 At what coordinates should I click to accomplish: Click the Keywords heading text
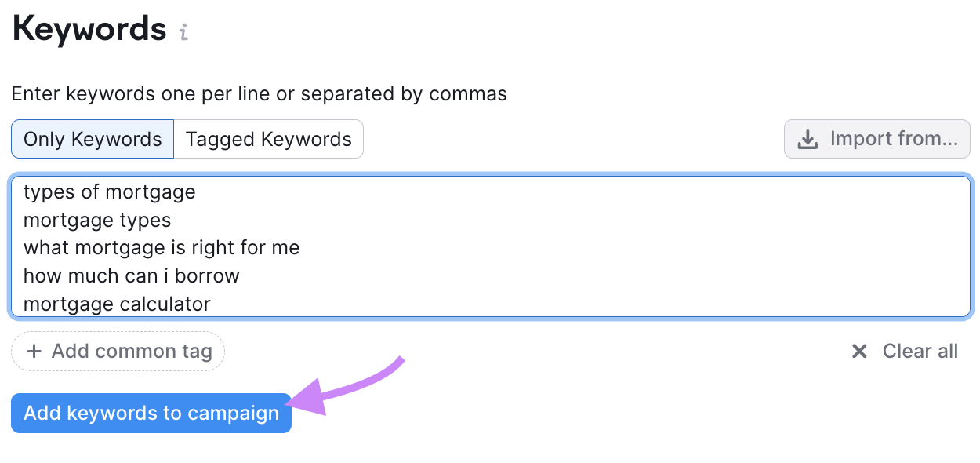[x=89, y=30]
